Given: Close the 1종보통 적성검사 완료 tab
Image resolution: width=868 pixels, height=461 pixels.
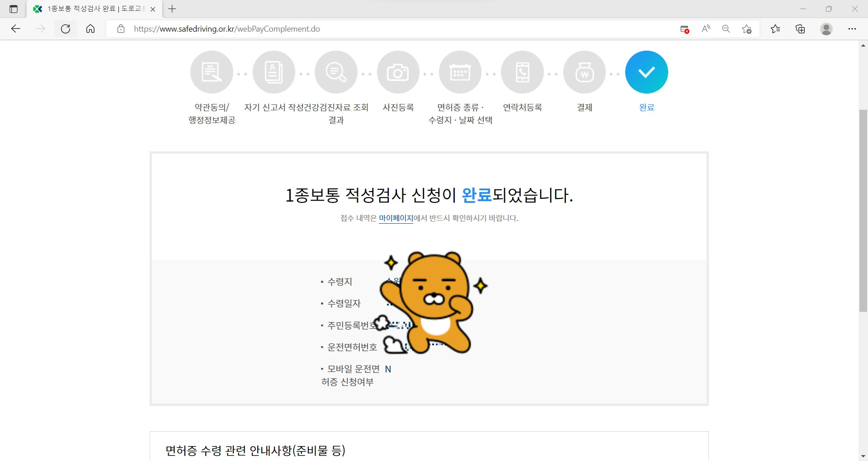Looking at the screenshot, I should 153,9.
